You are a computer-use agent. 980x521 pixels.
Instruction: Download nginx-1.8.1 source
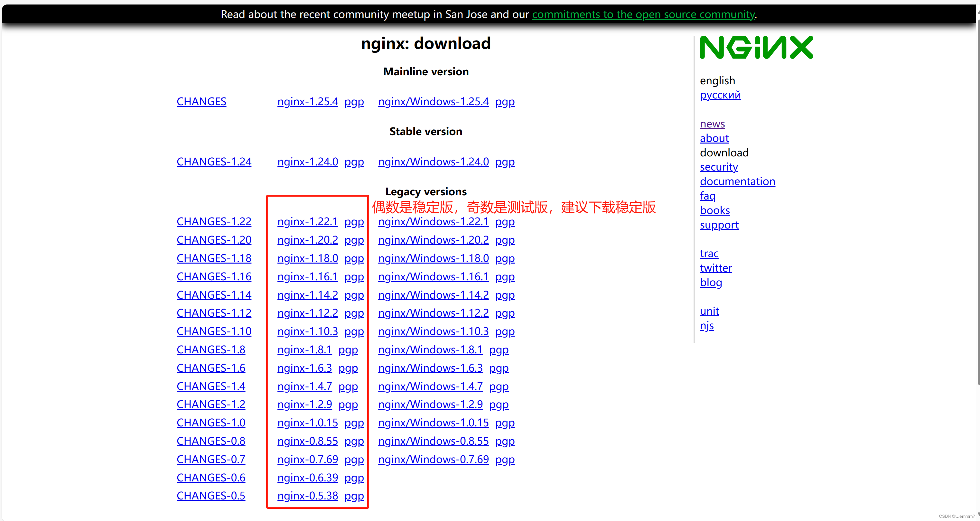304,349
